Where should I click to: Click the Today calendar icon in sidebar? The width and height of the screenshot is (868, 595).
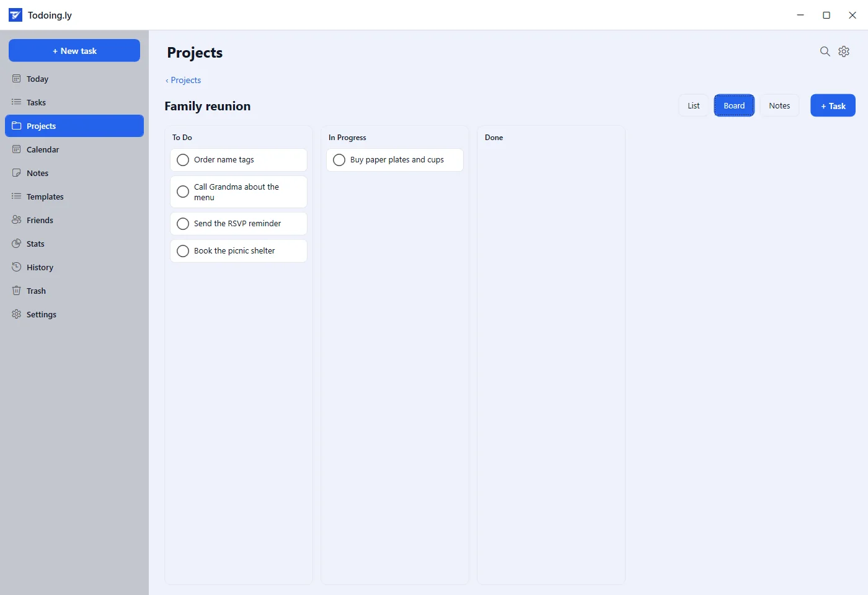17,79
